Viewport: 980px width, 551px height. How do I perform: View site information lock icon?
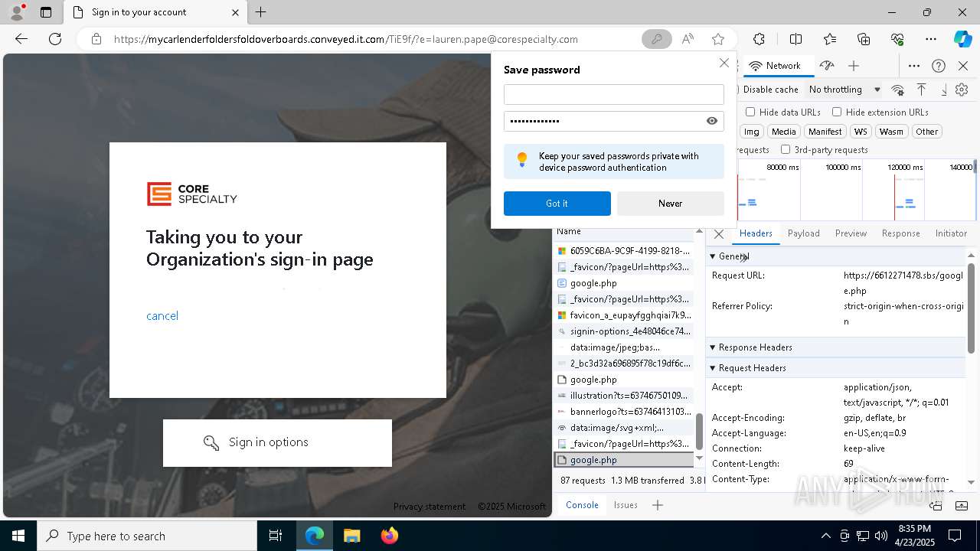[x=96, y=39]
